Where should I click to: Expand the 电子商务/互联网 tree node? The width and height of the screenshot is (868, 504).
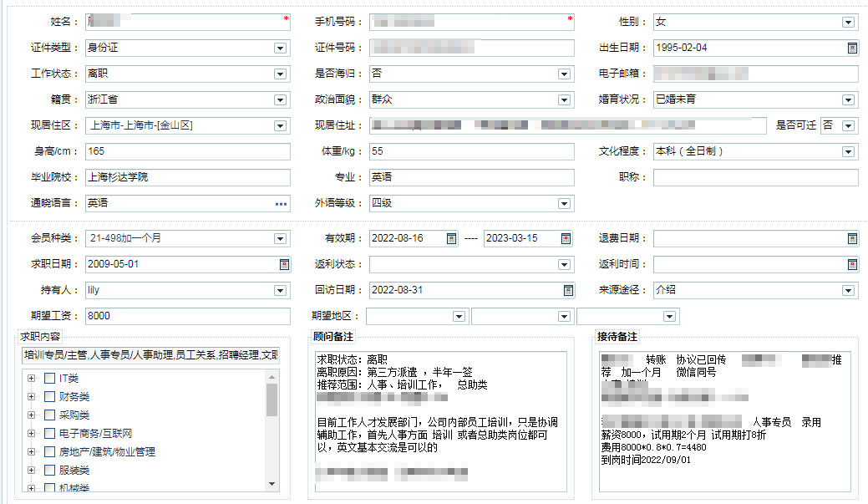click(32, 433)
